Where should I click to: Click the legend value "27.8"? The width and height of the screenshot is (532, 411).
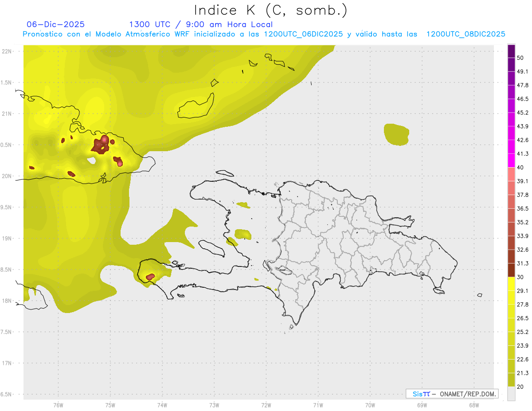point(523,305)
